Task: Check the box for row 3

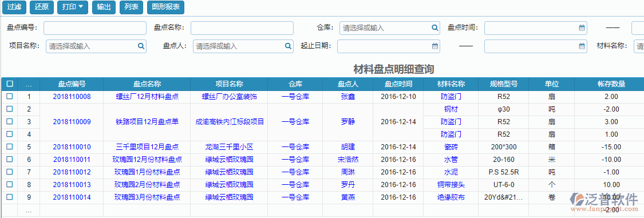Action: (10, 121)
